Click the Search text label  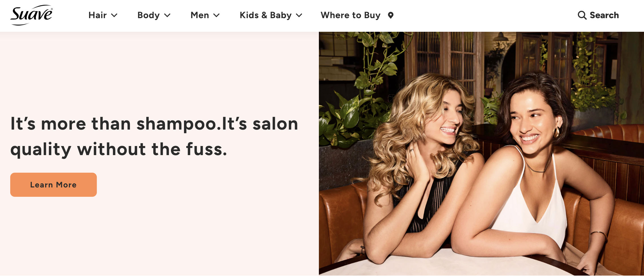[x=604, y=15]
